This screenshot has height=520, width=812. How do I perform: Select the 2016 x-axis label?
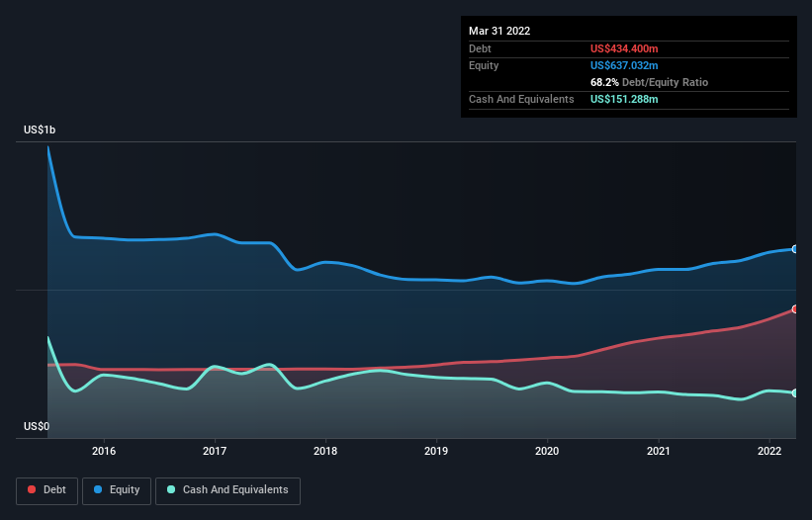104,451
